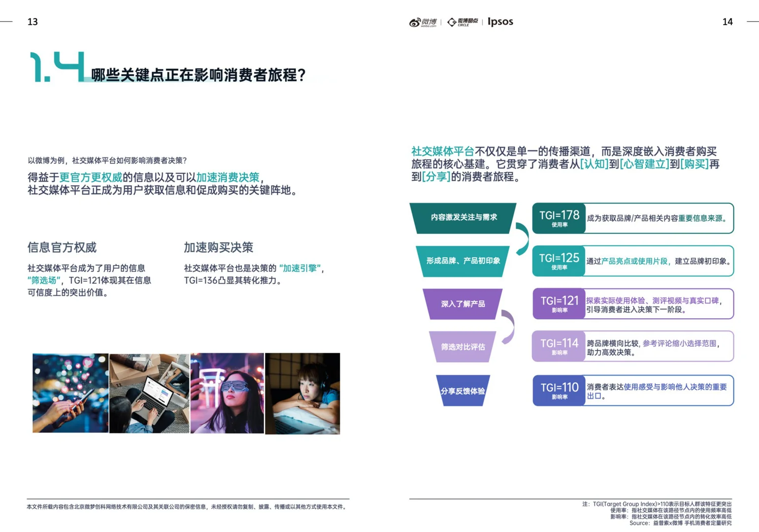Open the photo of woman with neon glasses
This screenshot has width=759, height=532.
point(227,393)
